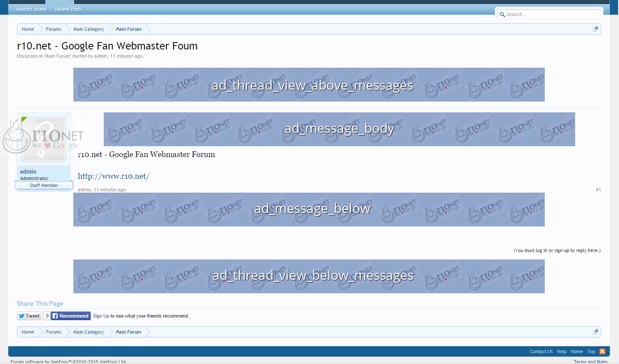Click the tweet count showing 0
The height and width of the screenshot is (364, 619).
[47, 316]
